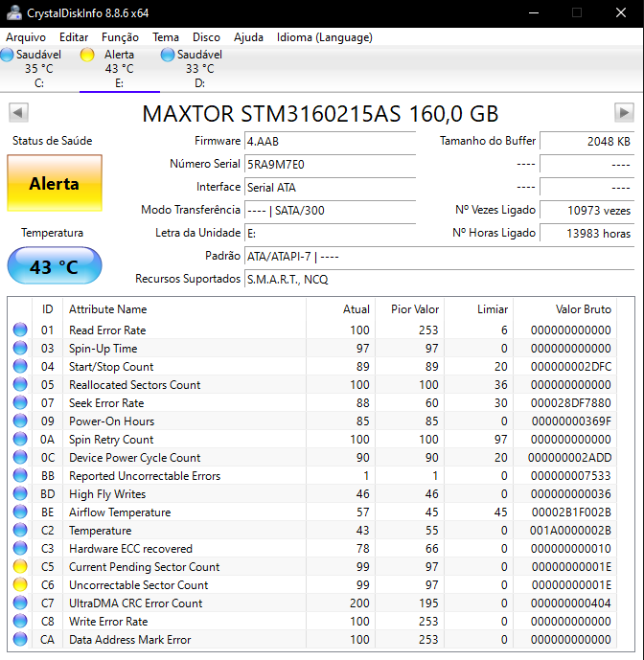This screenshot has height=660, width=644.
Task: Select the 'High Fly Writes' attribute name
Action: point(107,494)
